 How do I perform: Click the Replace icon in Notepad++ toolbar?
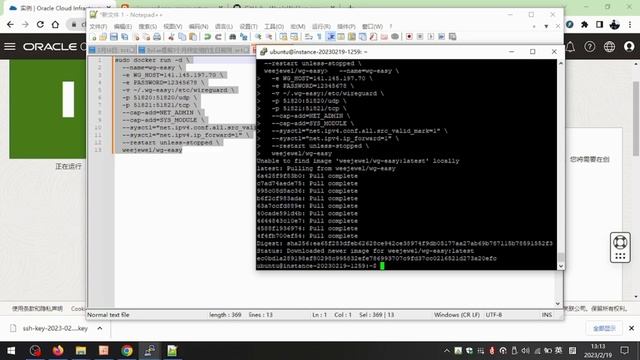(x=244, y=37)
